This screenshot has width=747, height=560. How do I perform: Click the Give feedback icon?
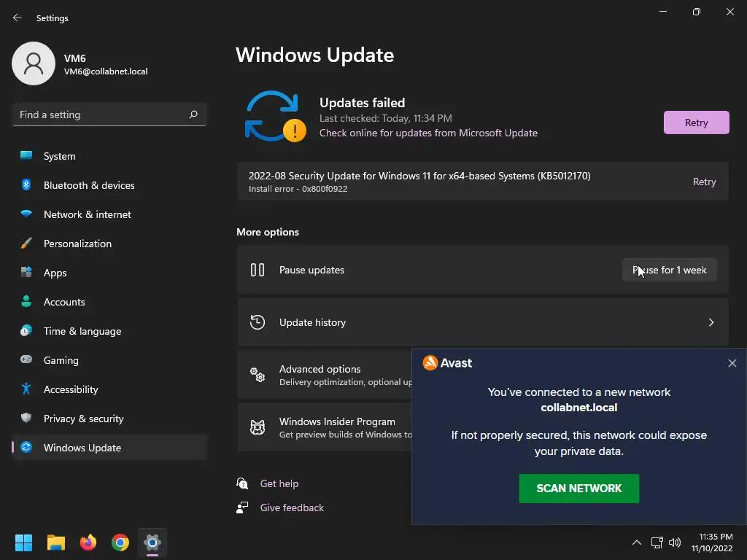(x=242, y=507)
